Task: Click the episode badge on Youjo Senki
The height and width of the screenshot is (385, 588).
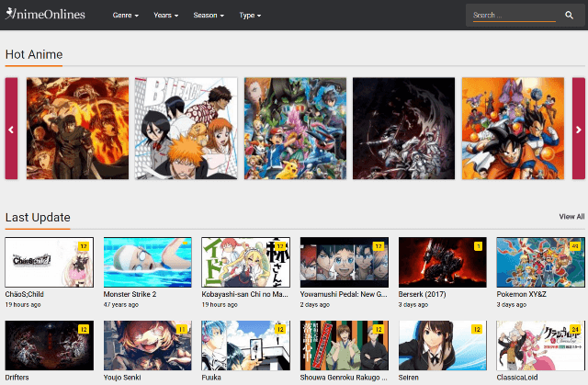Action: click(x=182, y=330)
